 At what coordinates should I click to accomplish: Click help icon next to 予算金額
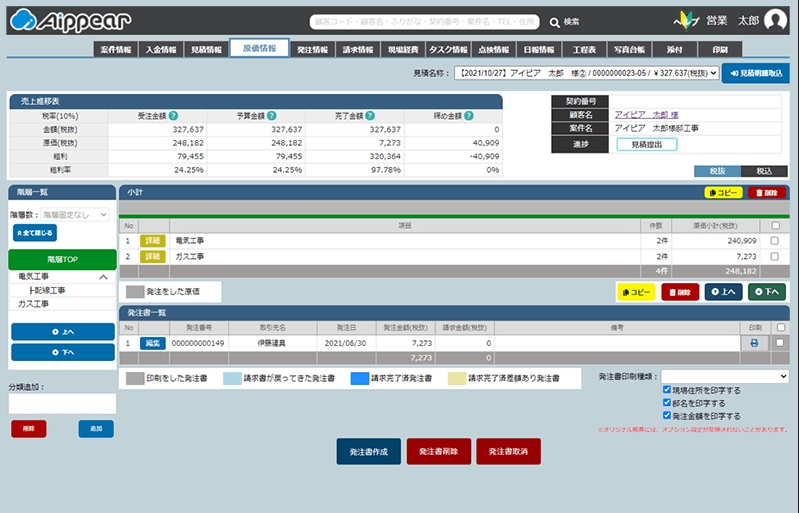(271, 116)
